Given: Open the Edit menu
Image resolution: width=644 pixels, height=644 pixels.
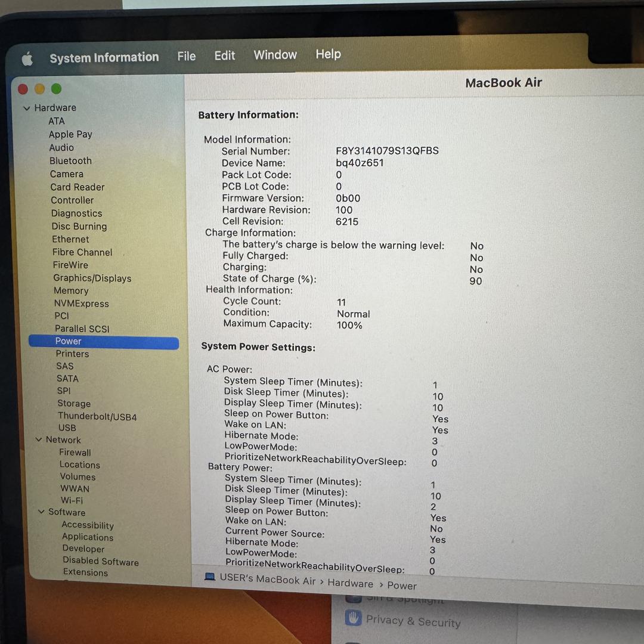Looking at the screenshot, I should (225, 55).
